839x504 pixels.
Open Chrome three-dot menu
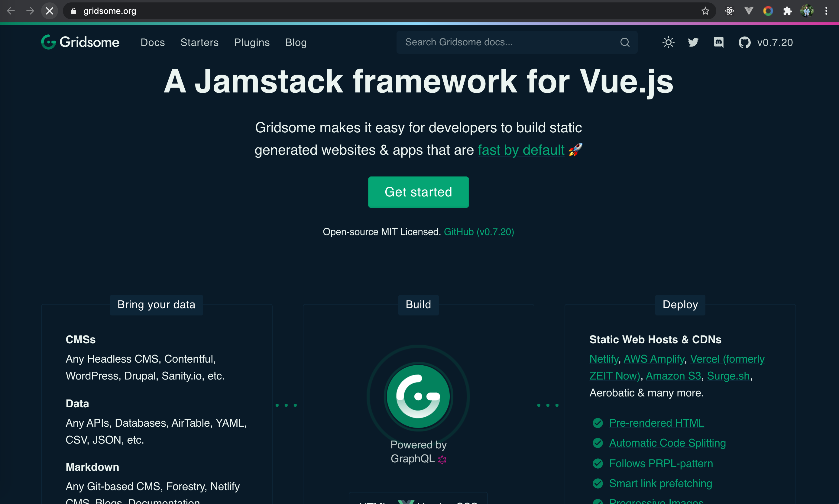click(x=826, y=11)
